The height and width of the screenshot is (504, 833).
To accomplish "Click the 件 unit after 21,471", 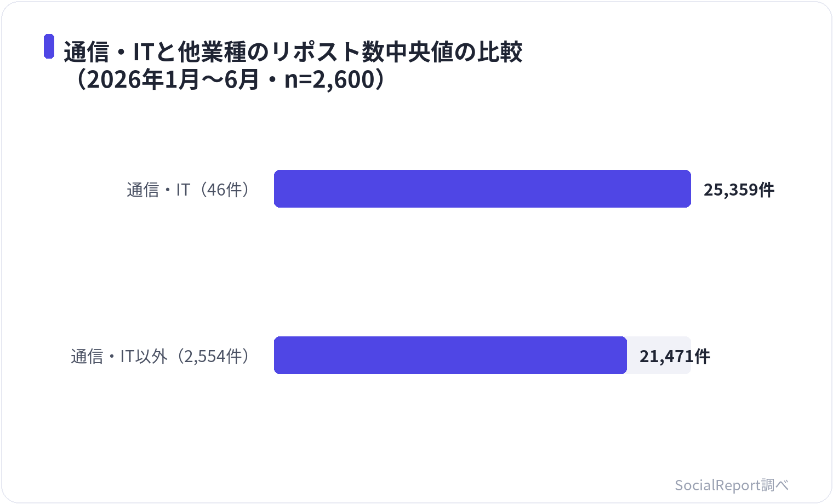I will point(702,356).
